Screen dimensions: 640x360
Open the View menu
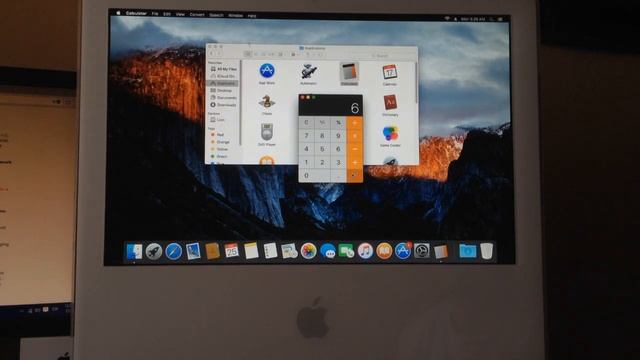(x=180, y=14)
